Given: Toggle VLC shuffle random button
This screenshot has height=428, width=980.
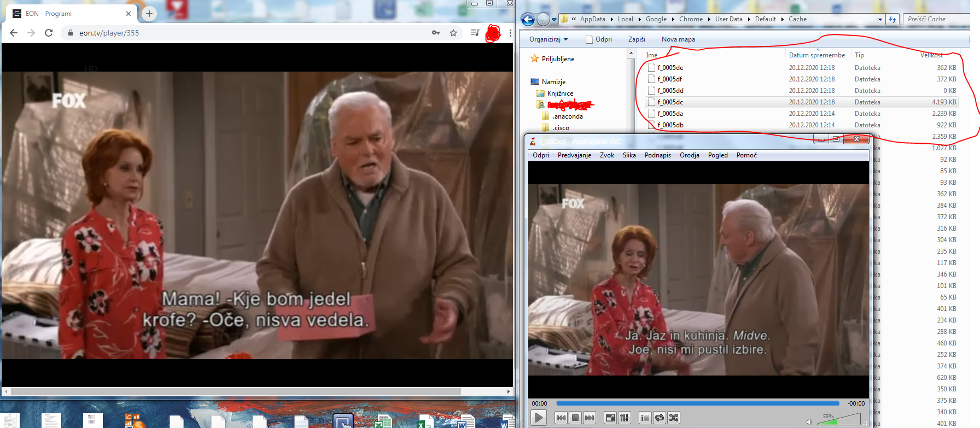Looking at the screenshot, I should tap(674, 418).
